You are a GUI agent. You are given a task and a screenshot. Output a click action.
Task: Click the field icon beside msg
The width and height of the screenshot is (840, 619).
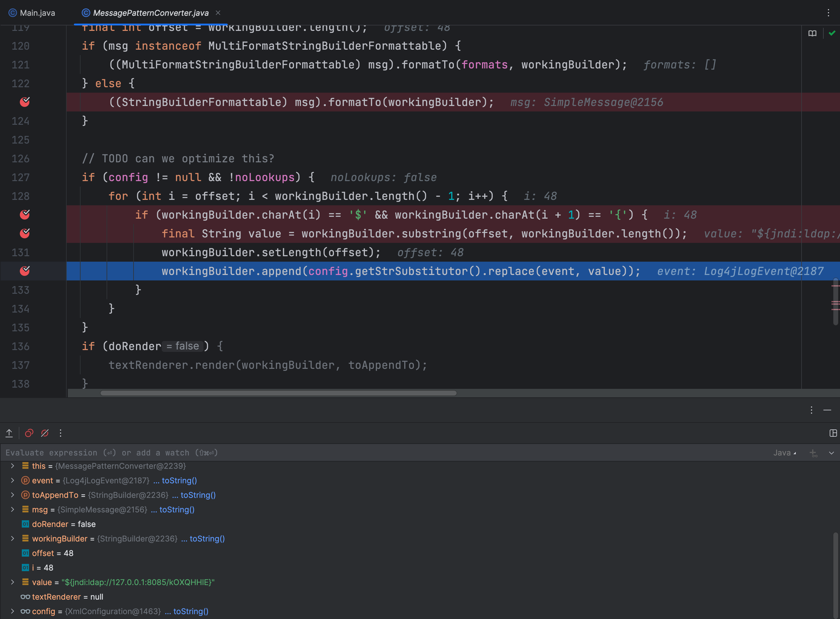[x=25, y=510]
